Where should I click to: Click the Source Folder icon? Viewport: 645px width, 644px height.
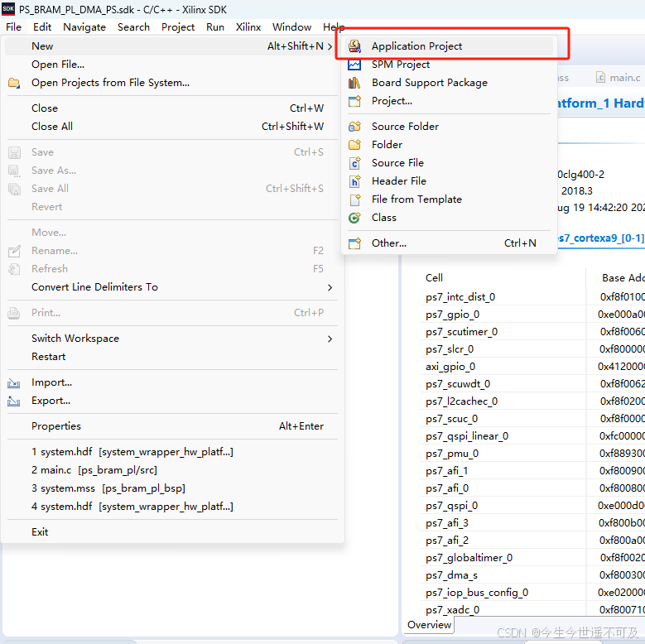[354, 127]
